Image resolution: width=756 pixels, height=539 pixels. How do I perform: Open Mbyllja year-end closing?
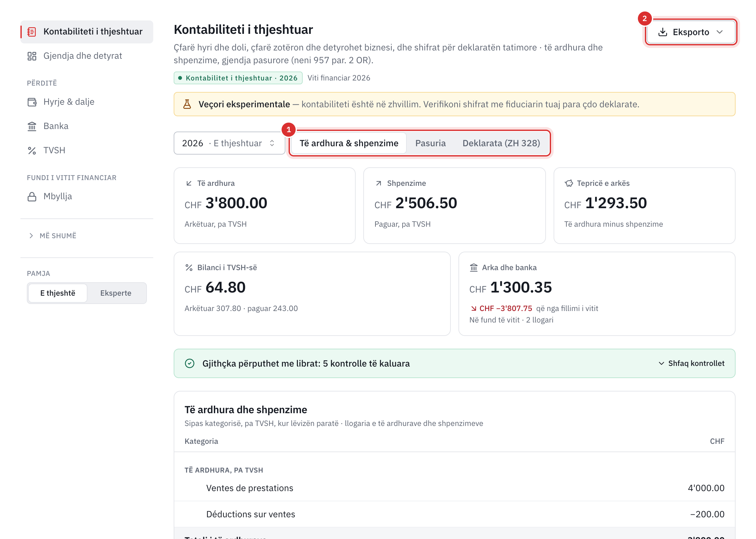pos(87,196)
